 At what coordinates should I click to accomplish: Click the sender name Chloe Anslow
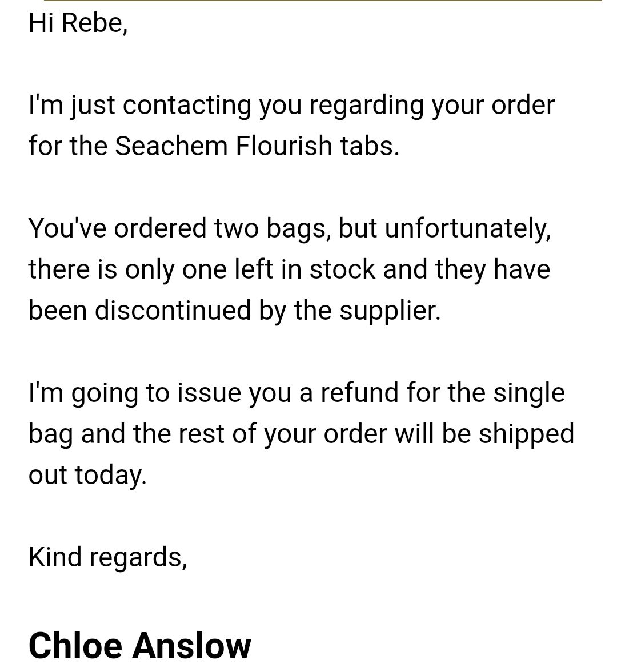140,645
